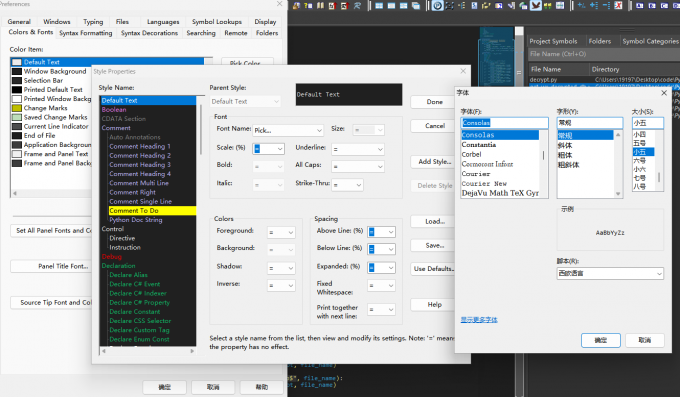Choose size 五号 in size list
680x397 pixels.
pyautogui.click(x=640, y=143)
